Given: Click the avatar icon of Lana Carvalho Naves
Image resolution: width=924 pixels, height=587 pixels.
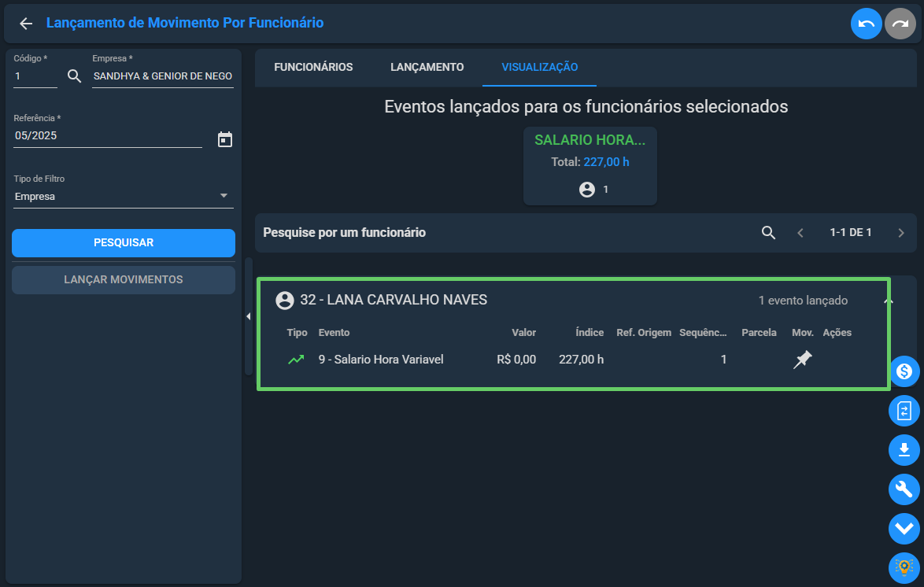Looking at the screenshot, I should pyautogui.click(x=285, y=301).
